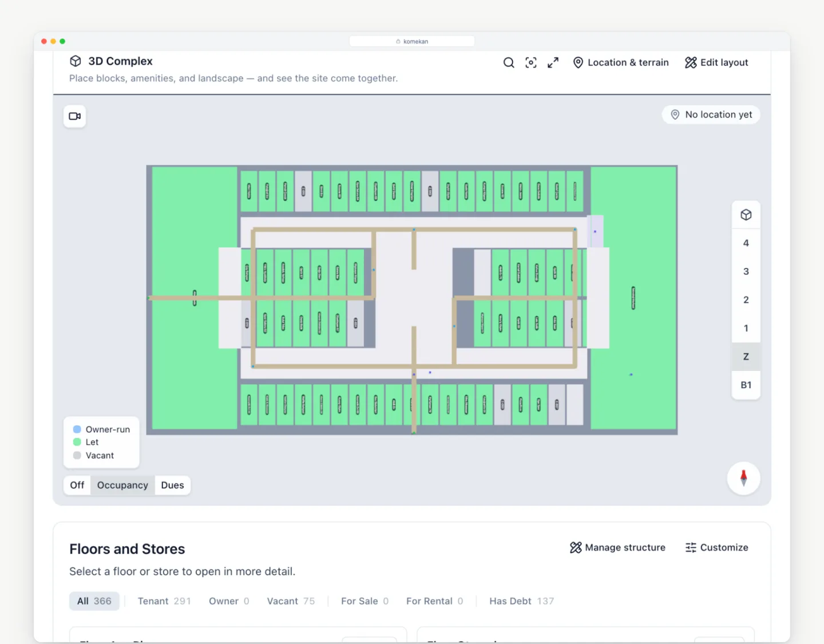Screen dimensions: 824x644
Task: Filter stores by Owner 0
Action: (229, 601)
